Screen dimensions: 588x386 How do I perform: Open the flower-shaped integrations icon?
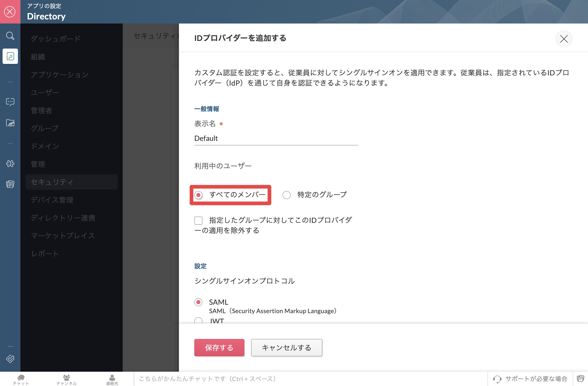[10, 164]
